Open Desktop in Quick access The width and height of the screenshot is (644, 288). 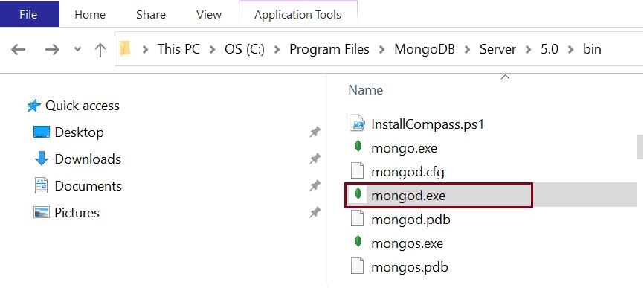(79, 132)
